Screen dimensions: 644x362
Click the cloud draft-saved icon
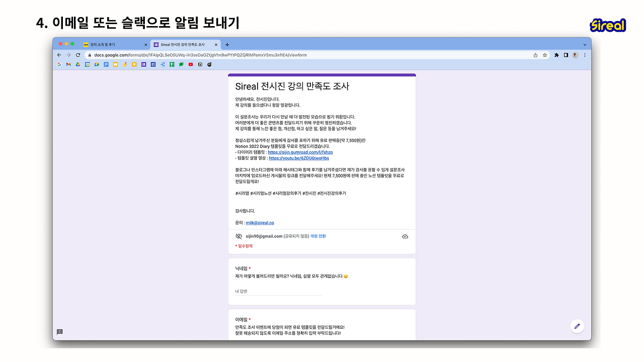[x=405, y=236]
